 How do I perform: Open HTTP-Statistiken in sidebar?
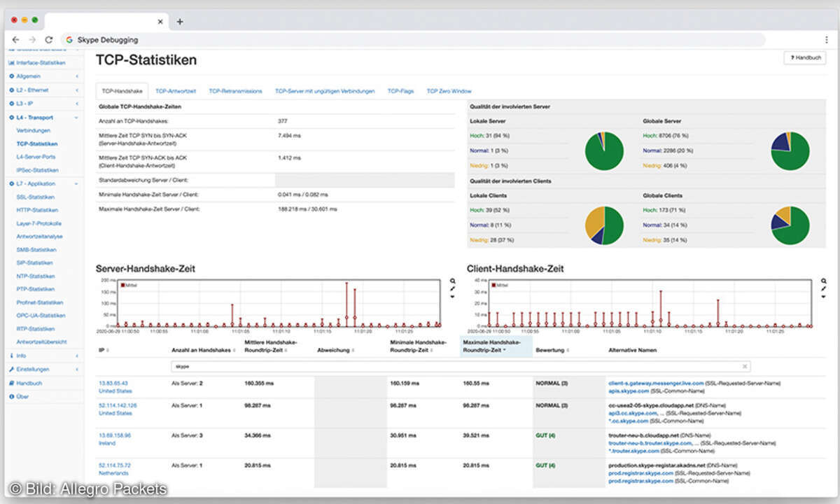click(37, 210)
